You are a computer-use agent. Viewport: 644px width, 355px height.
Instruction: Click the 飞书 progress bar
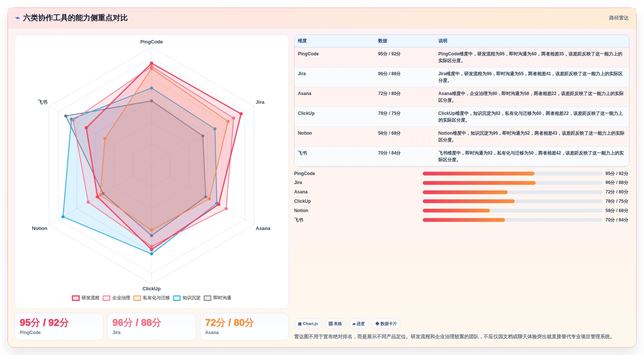pyautogui.click(x=512, y=220)
